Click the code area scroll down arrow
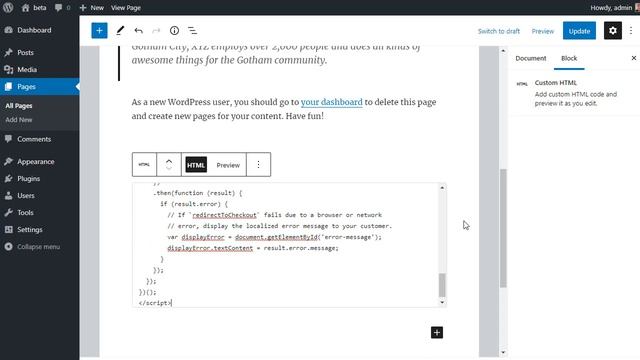The width and height of the screenshot is (640, 360). (x=442, y=302)
